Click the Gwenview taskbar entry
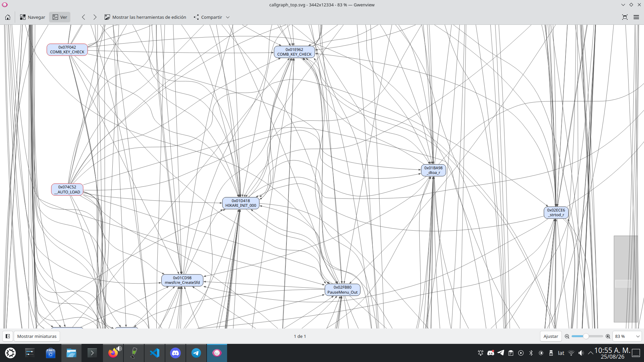 [x=217, y=353]
